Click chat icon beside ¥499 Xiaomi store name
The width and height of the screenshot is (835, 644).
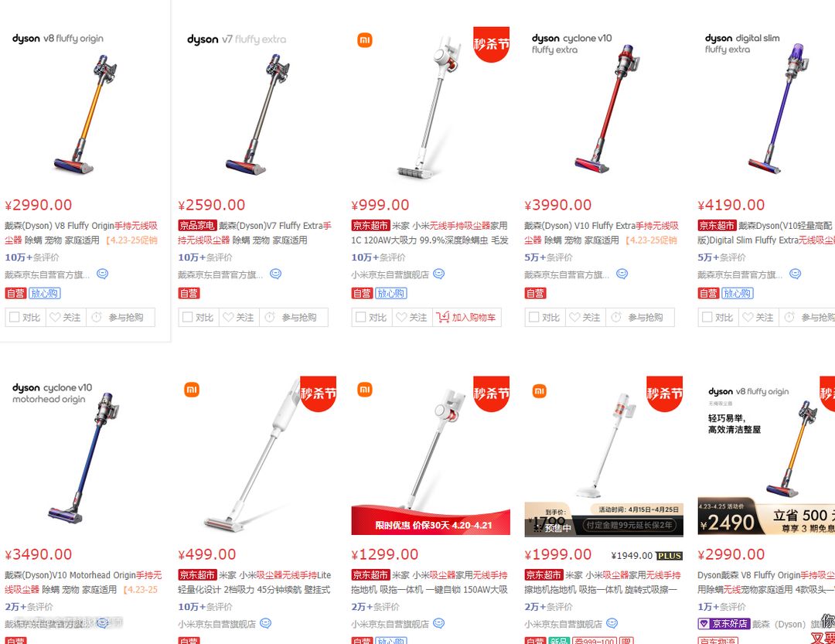coord(265,623)
